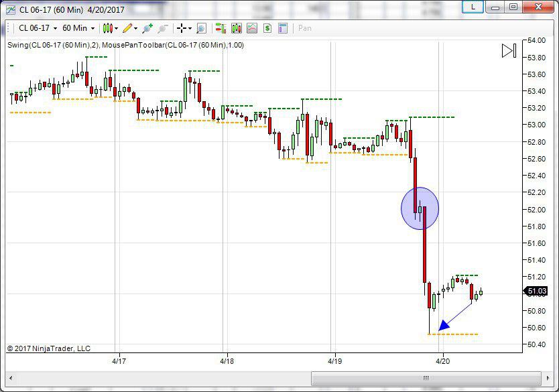Expand the crosshair cursor dropdown arrow

[x=190, y=29]
